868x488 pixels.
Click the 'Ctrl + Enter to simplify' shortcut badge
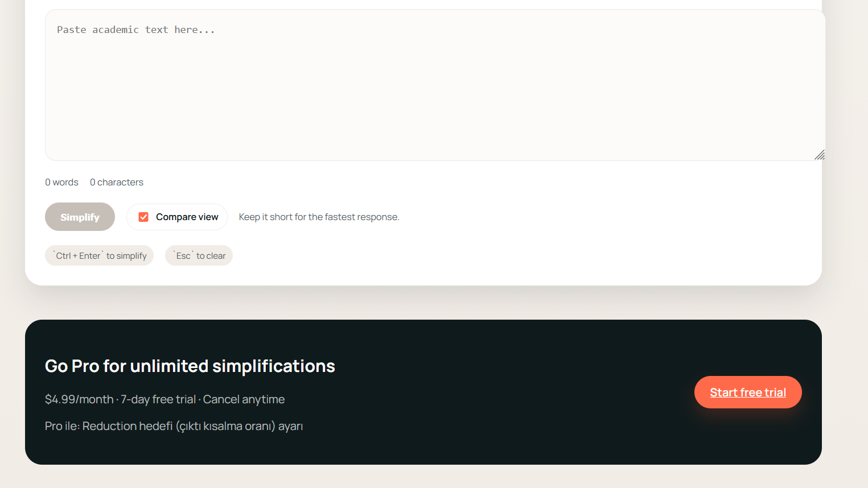click(99, 255)
